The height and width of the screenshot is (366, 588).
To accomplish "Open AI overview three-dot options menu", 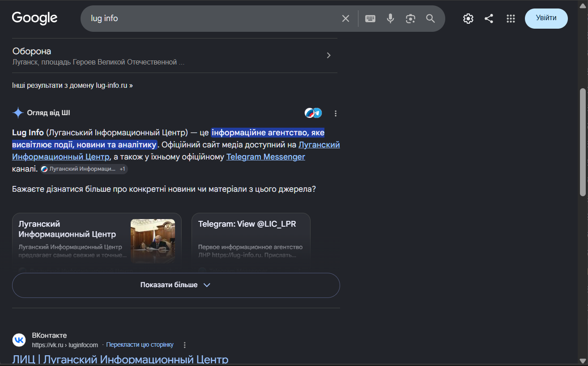I will [336, 113].
